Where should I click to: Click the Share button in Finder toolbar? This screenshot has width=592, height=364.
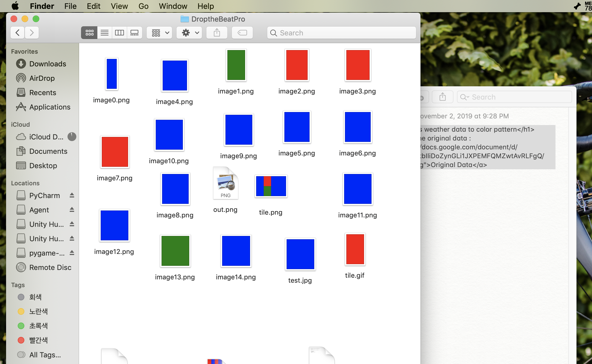217,33
